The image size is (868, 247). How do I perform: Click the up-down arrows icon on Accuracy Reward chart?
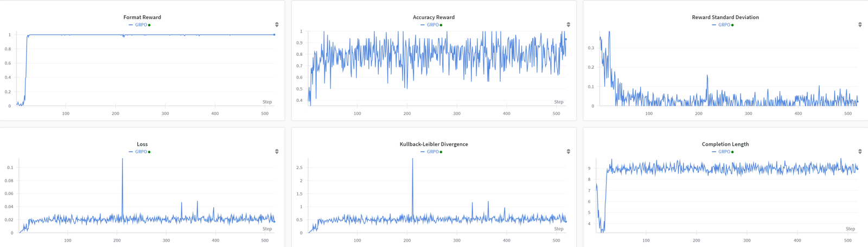click(x=568, y=25)
